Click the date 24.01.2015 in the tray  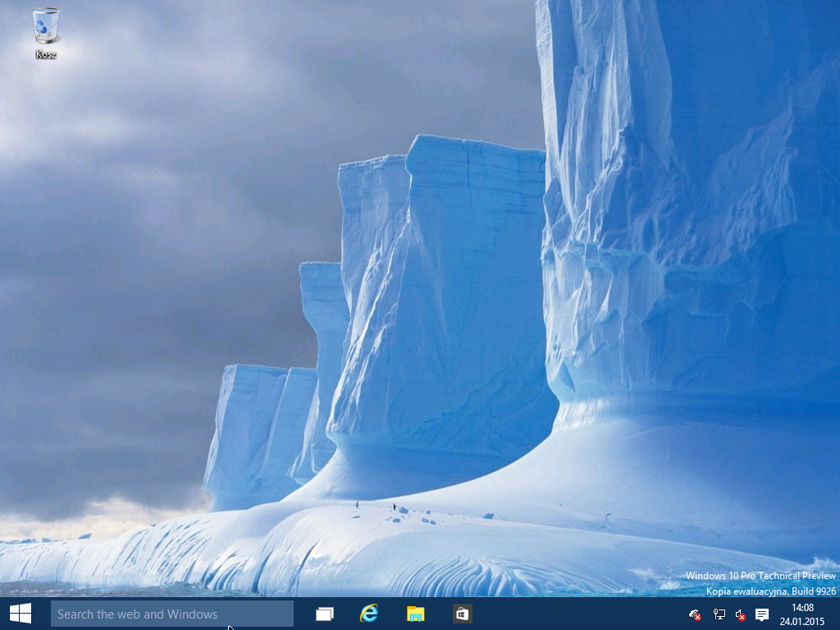point(802,621)
